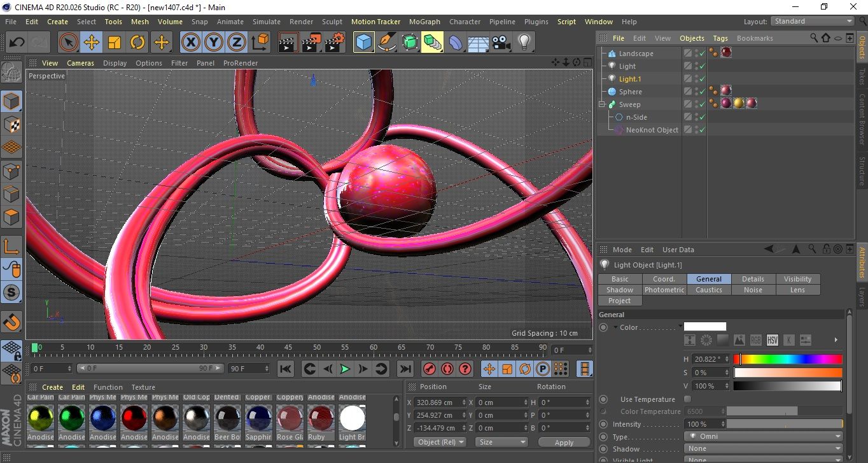
Task: Collapse the Sweep object tree
Action: point(602,104)
